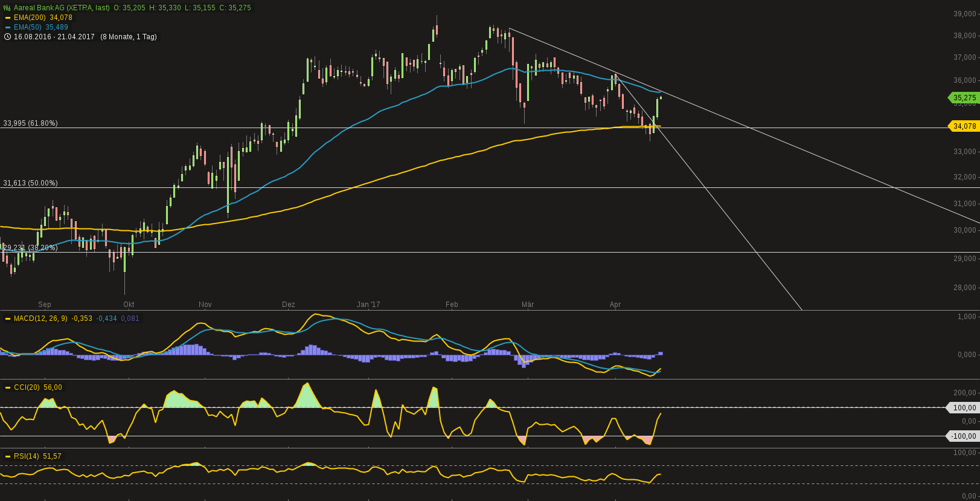Viewport: 980px width, 501px height.
Task: Click the 36,000 price axis label
Action: coord(965,80)
